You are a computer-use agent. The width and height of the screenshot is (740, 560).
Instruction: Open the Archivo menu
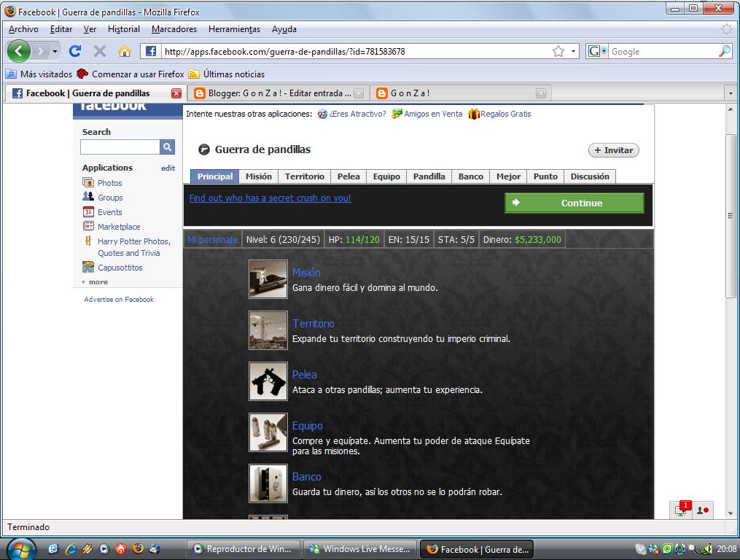[x=23, y=29]
